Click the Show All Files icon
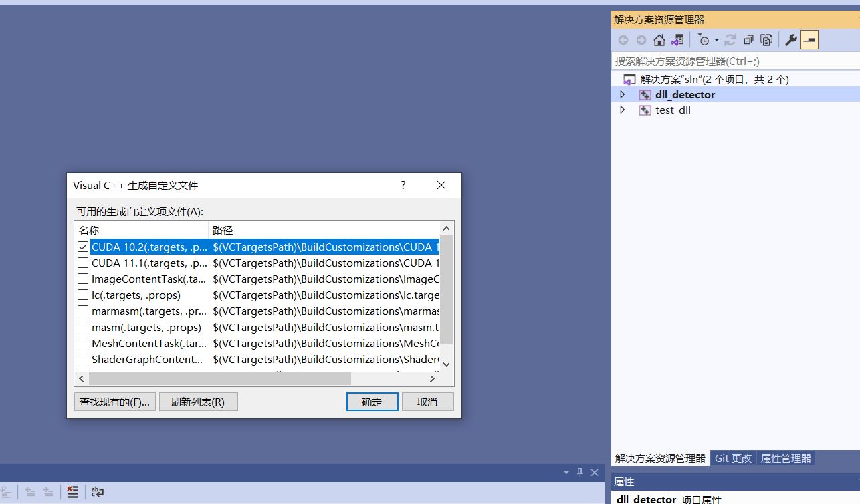 [766, 40]
